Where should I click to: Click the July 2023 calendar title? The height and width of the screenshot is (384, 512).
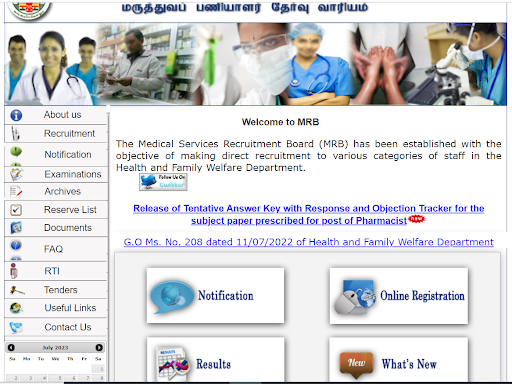pos(55,348)
